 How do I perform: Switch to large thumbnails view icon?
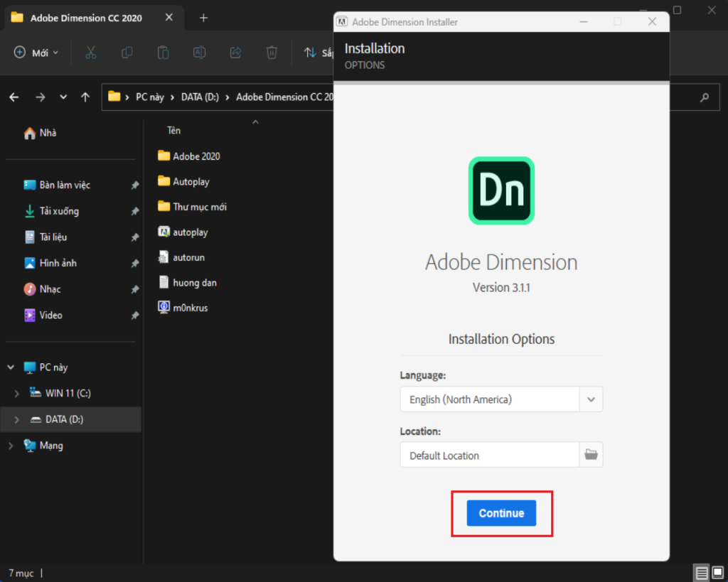718,573
